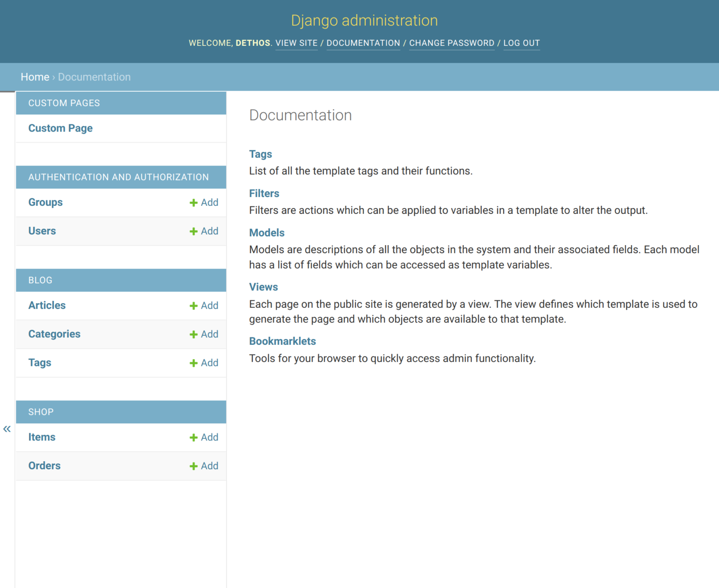The width and height of the screenshot is (719, 588).
Task: Open the Bookmarklets documentation link
Action: tap(282, 341)
